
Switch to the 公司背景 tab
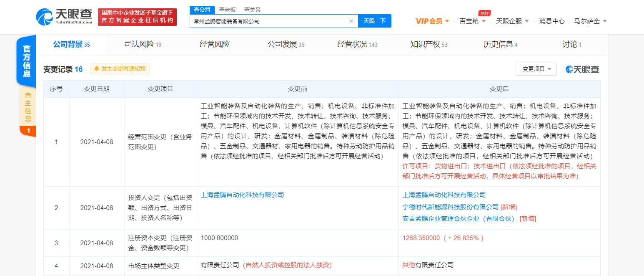pyautogui.click(x=71, y=45)
